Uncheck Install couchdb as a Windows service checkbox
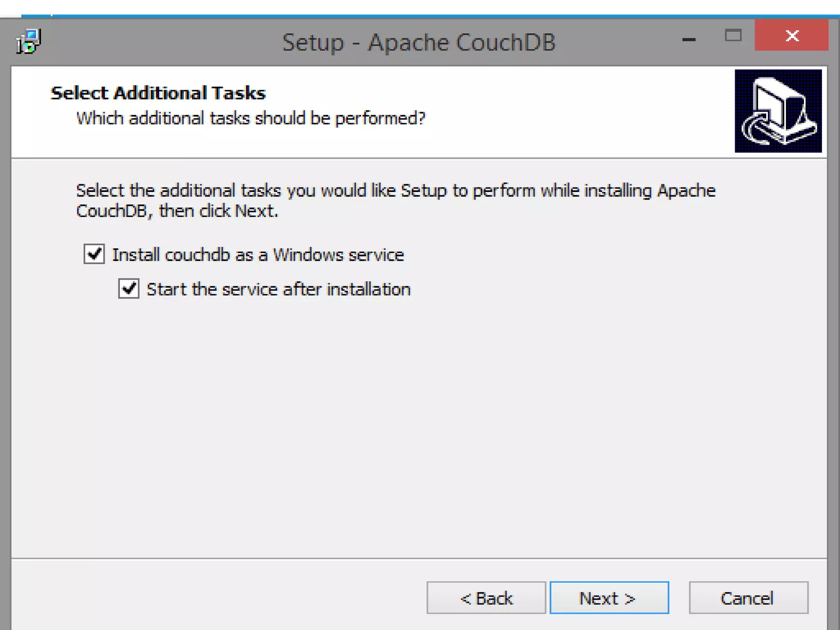 [x=94, y=254]
